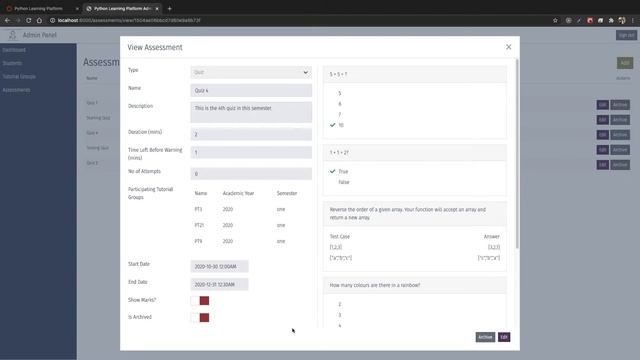Click the Edit button in dialog footer

coord(504,337)
